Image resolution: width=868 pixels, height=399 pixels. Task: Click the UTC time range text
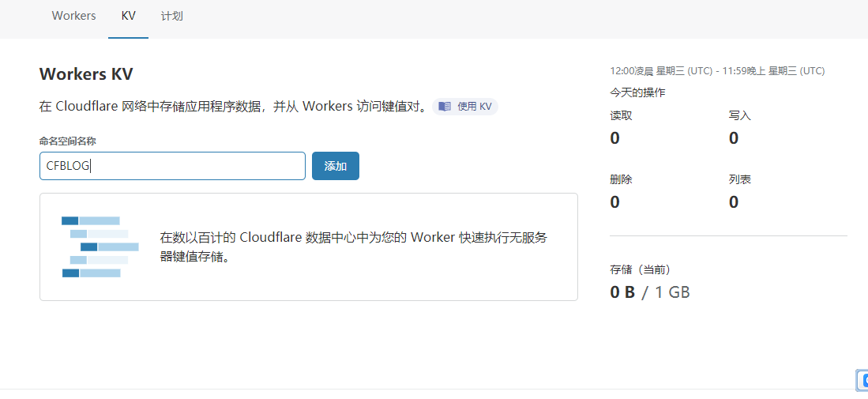717,71
